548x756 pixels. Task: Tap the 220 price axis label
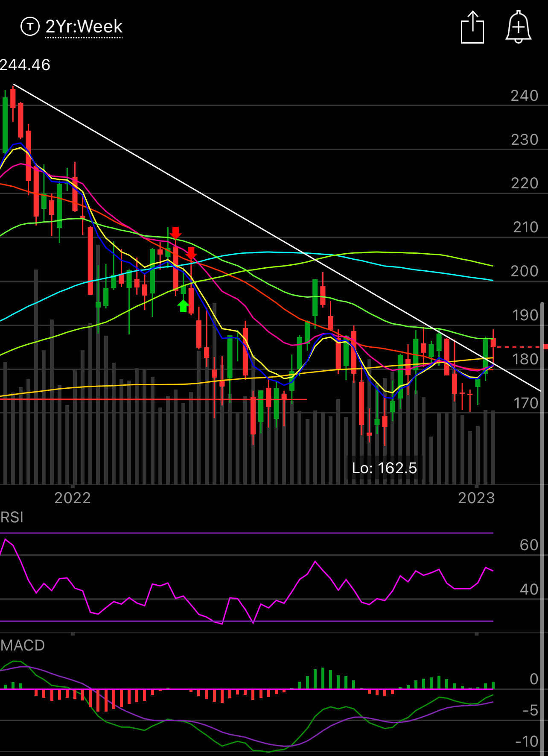tap(525, 183)
